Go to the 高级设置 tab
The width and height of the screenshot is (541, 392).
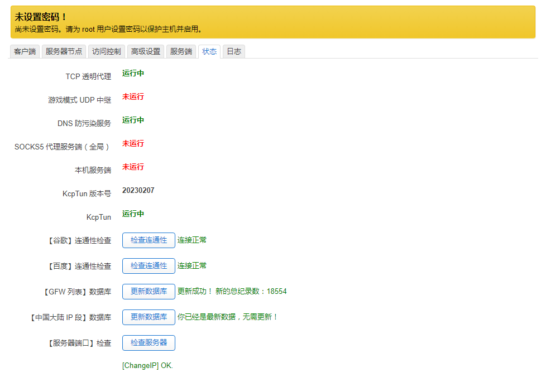pyautogui.click(x=146, y=52)
